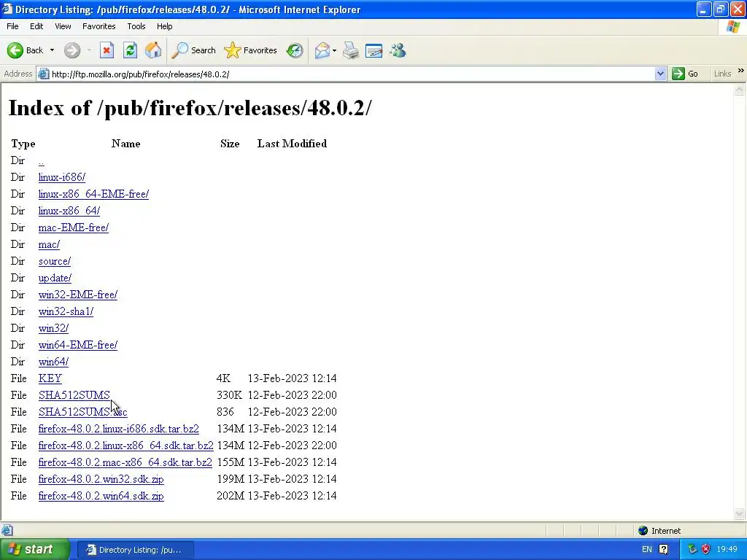Open the History clock icon
747x560 pixels.
coord(295,50)
